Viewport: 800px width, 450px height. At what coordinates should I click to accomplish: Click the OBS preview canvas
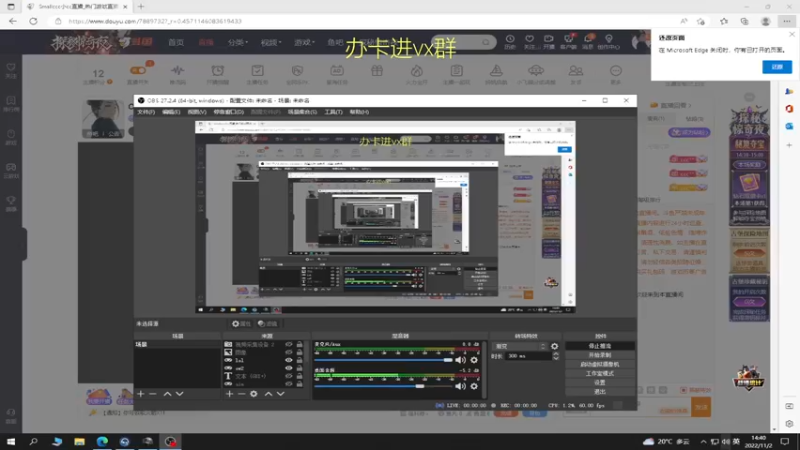coord(385,217)
